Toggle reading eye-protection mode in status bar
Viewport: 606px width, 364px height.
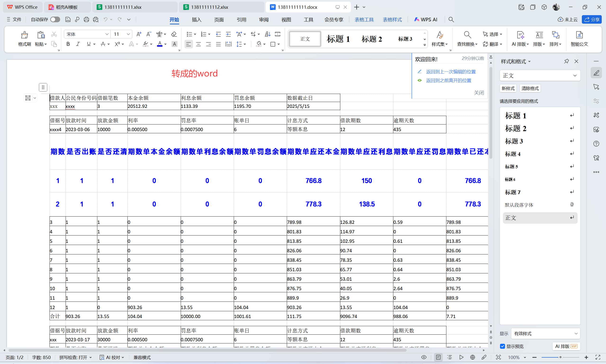(x=424, y=357)
